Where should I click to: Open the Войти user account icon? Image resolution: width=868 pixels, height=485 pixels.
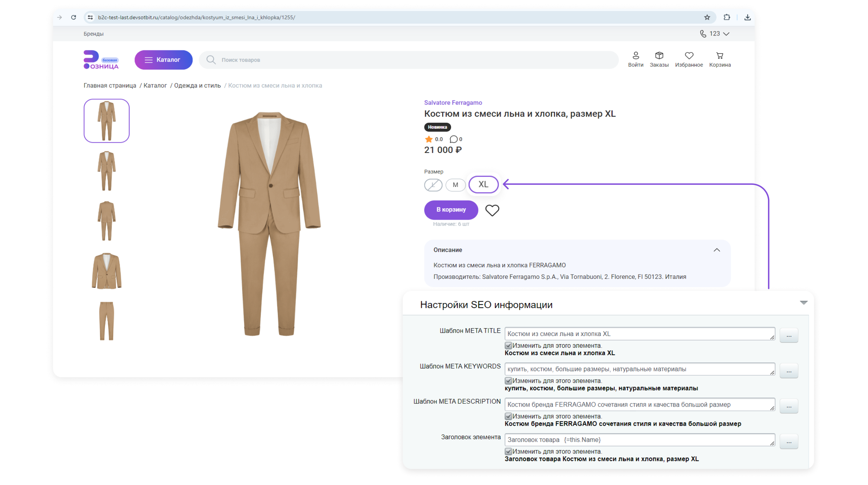click(x=636, y=56)
